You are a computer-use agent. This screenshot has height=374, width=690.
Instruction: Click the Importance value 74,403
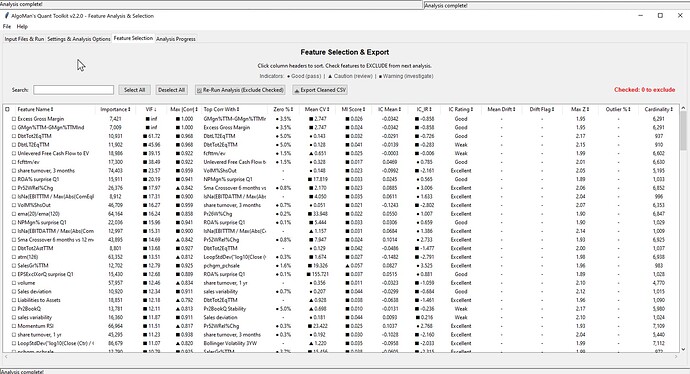coord(115,171)
